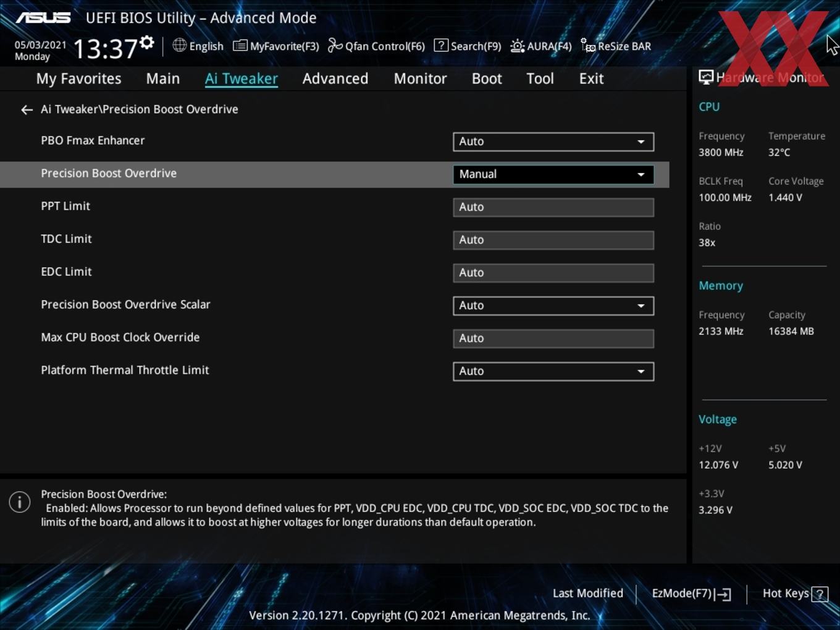The height and width of the screenshot is (630, 840).
Task: Open Hot Keys help
Action: pos(795,594)
